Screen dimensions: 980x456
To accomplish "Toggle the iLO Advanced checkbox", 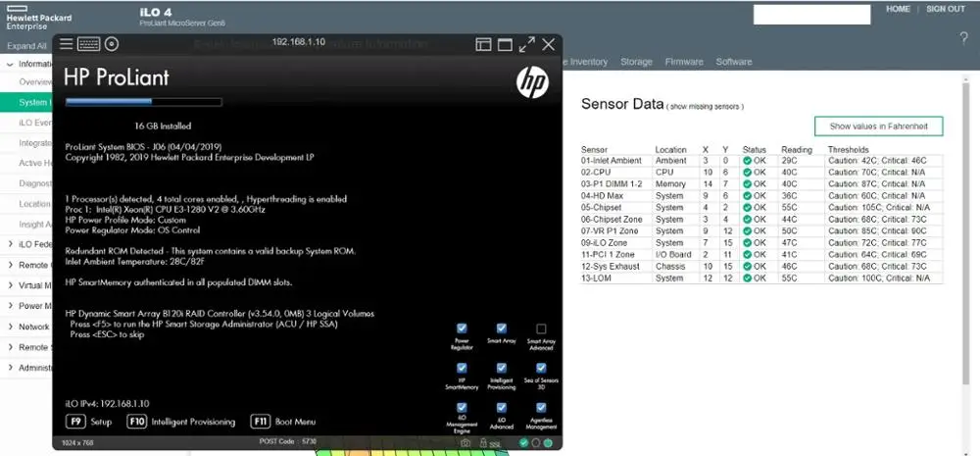I will (501, 408).
